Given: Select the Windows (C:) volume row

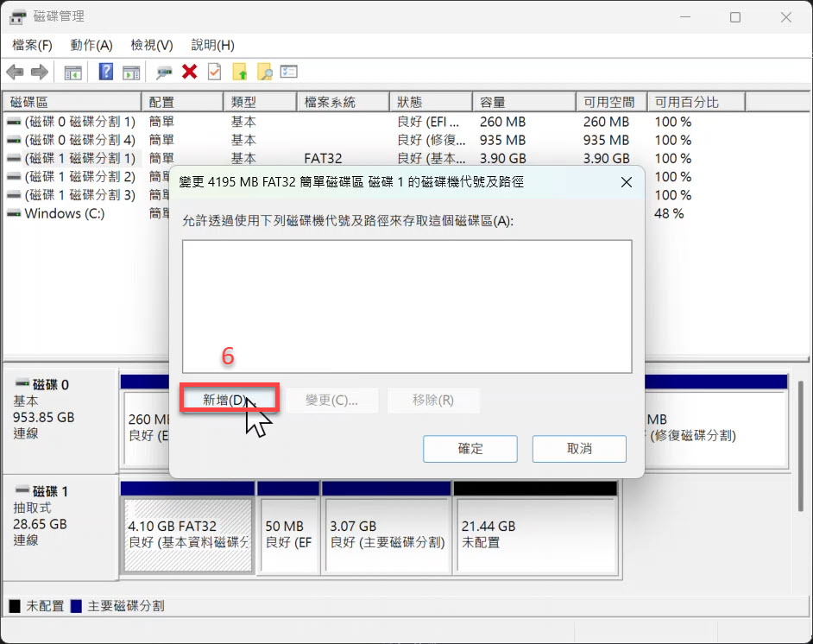Looking at the screenshot, I should [x=65, y=213].
